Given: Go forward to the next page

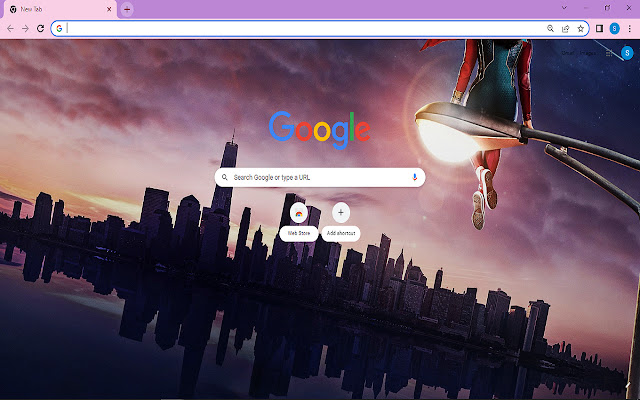Looking at the screenshot, I should pyautogui.click(x=25, y=29).
